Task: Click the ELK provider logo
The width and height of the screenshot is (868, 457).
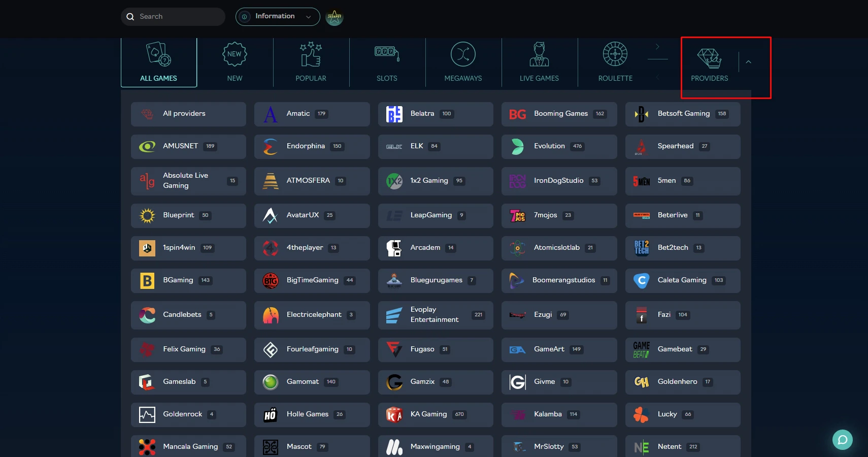Action: [x=394, y=146]
